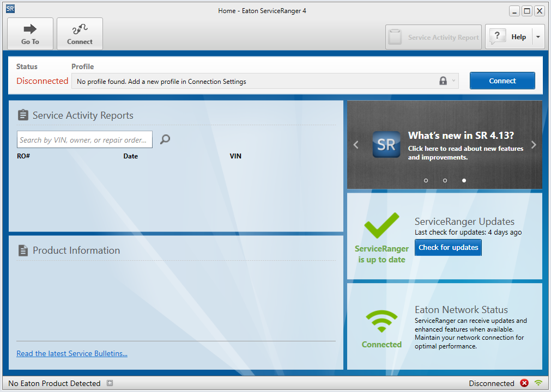Click the VIN, owner, or repair order search field

(84, 140)
